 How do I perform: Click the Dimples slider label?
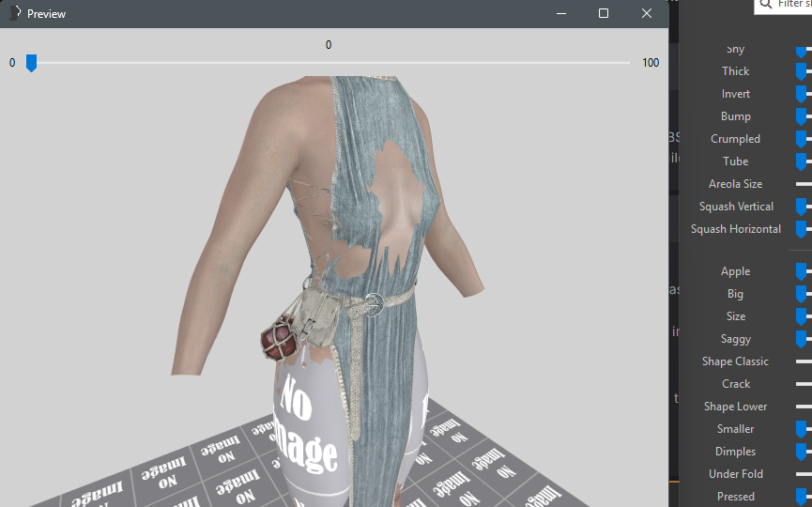pos(735,452)
